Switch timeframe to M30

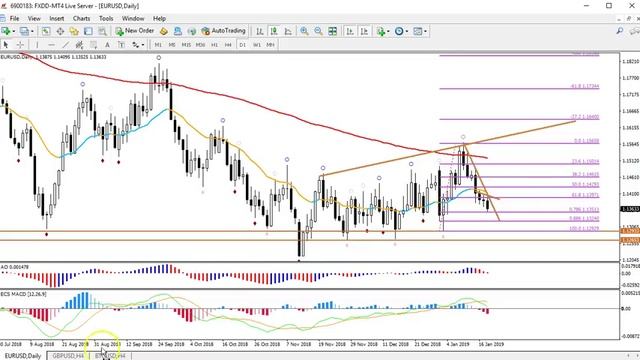[200, 45]
